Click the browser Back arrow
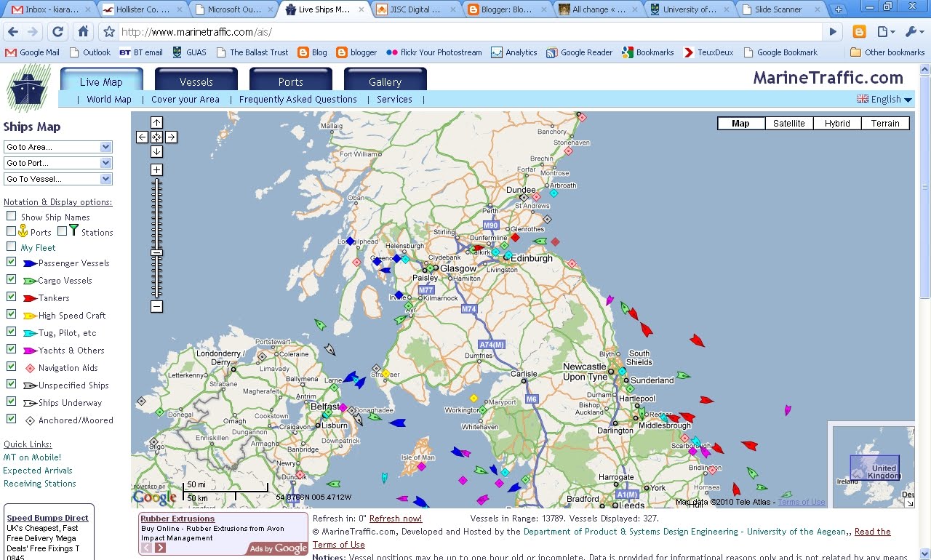Screen dimensions: 931x560 [12, 32]
